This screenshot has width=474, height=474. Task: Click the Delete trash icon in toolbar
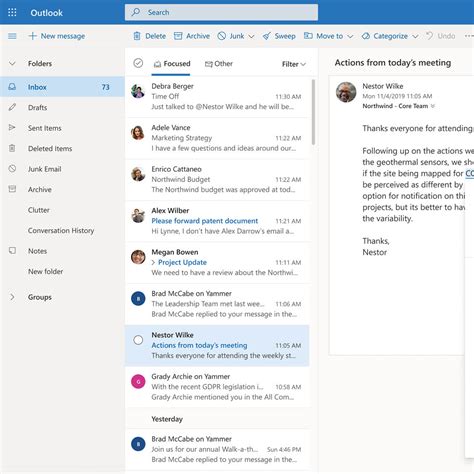pos(137,36)
